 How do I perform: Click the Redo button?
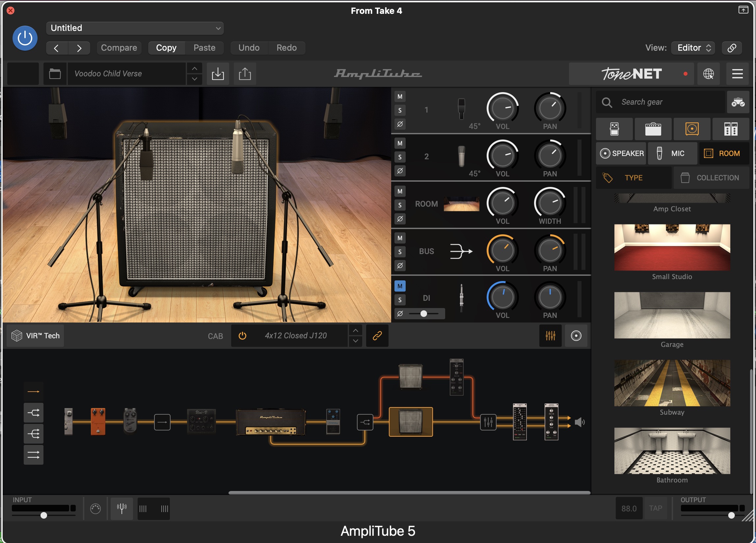click(x=287, y=48)
